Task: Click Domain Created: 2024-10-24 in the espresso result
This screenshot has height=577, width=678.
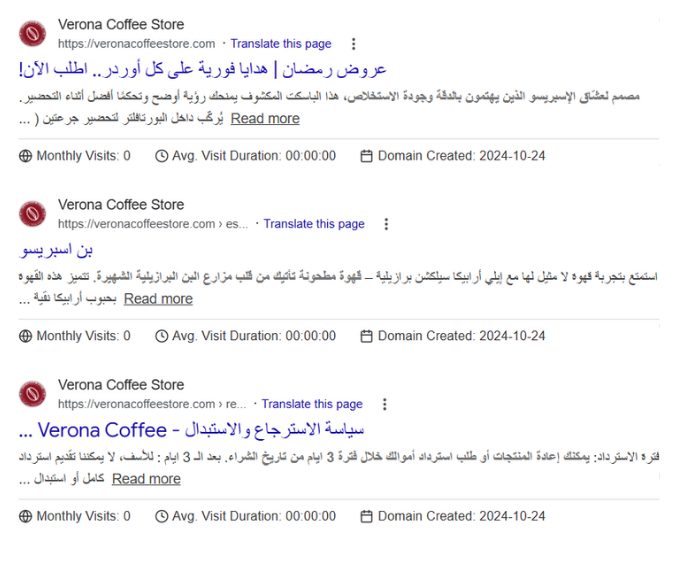Action: coord(461,336)
